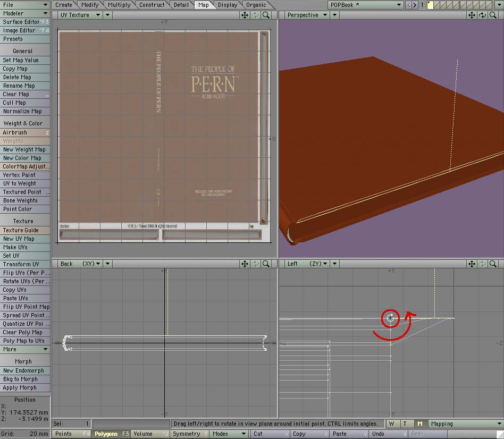Switch to Points selection mode
The width and height of the screenshot is (504, 439).
pyautogui.click(x=71, y=434)
